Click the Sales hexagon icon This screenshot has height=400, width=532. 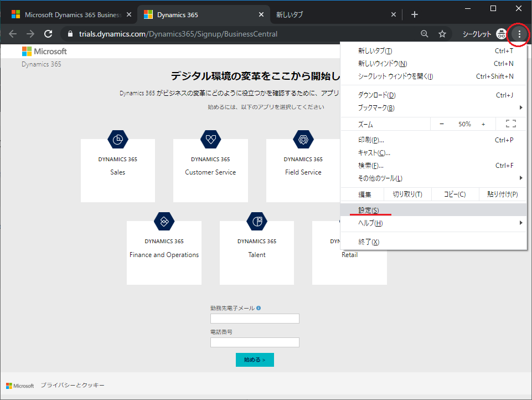point(118,139)
